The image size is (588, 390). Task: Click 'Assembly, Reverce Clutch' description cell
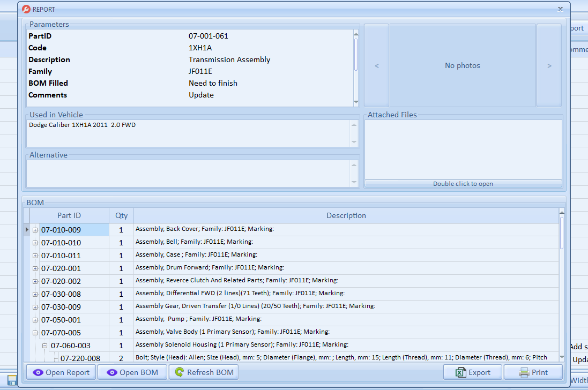[346, 281]
